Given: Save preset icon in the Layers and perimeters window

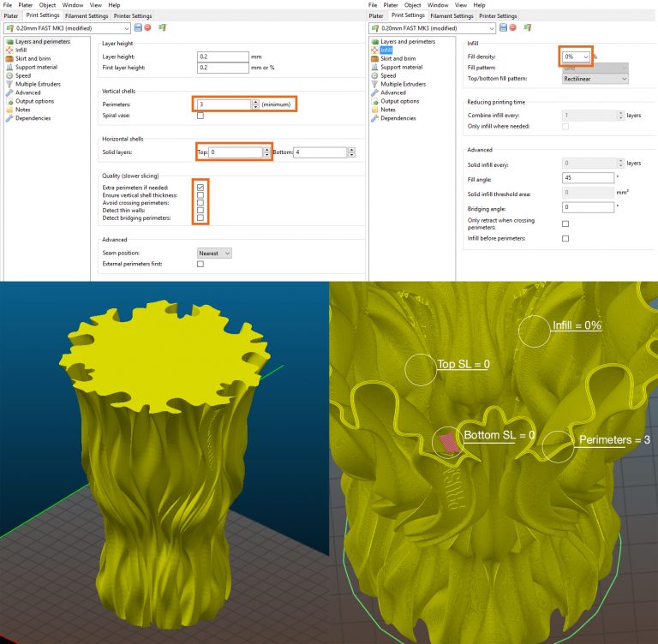Looking at the screenshot, I should coord(138,27).
